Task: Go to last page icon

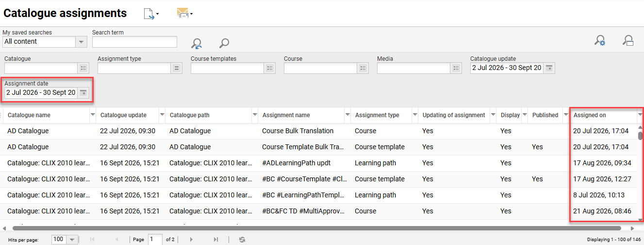Action: point(216,240)
